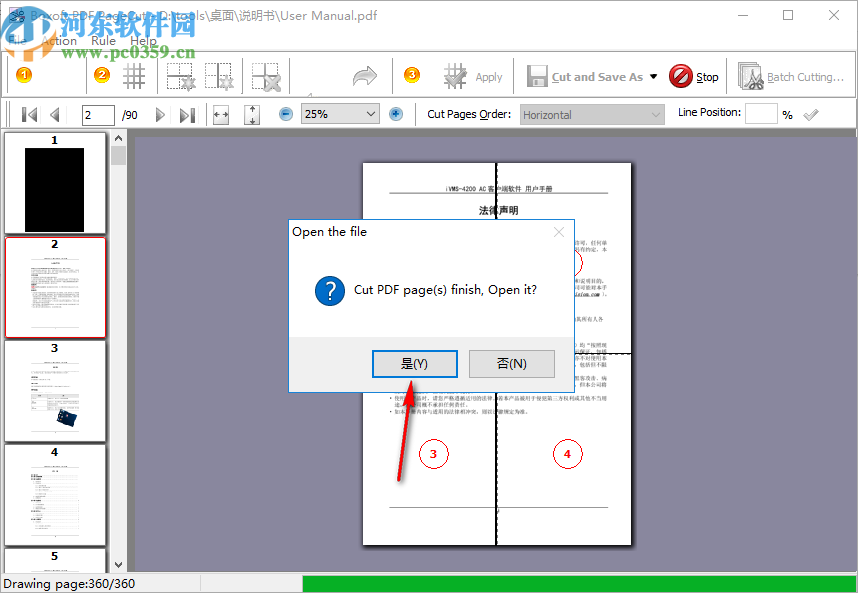Zoom out using the minus icon

point(285,113)
